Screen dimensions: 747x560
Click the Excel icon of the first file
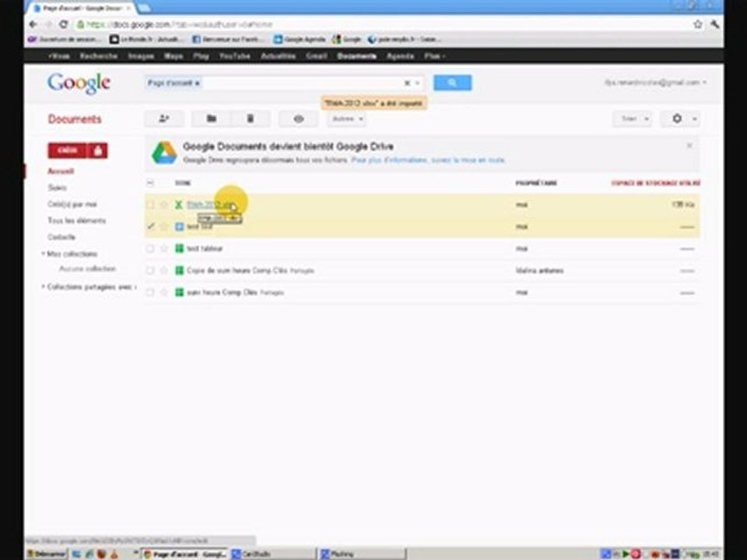[179, 205]
